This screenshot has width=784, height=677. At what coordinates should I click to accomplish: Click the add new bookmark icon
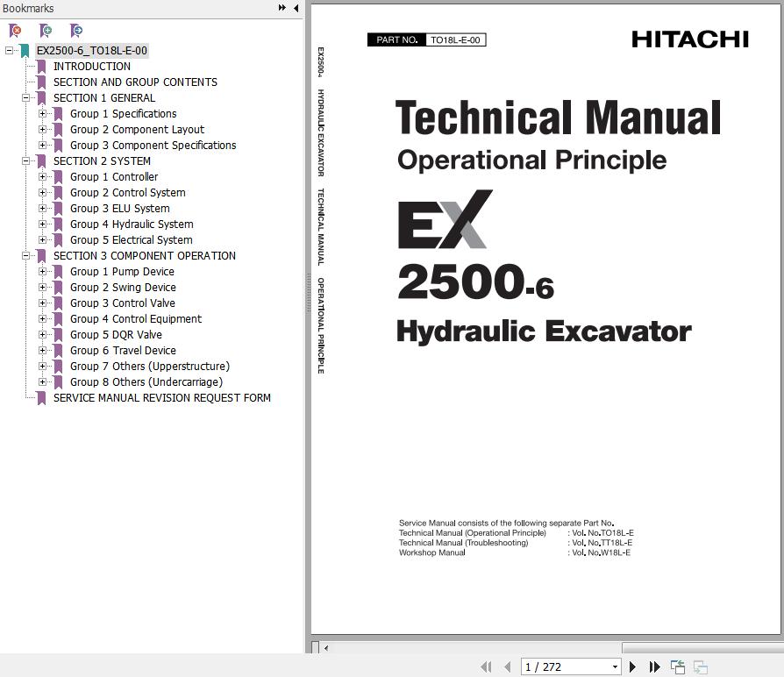pos(46,31)
